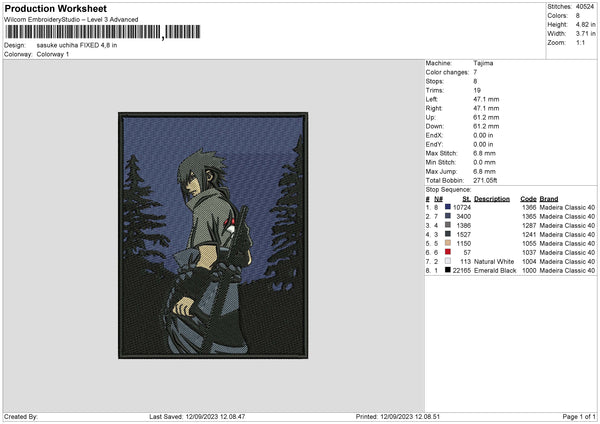600x424 pixels.
Task: Click the 'St.' column header
Action: pos(466,199)
